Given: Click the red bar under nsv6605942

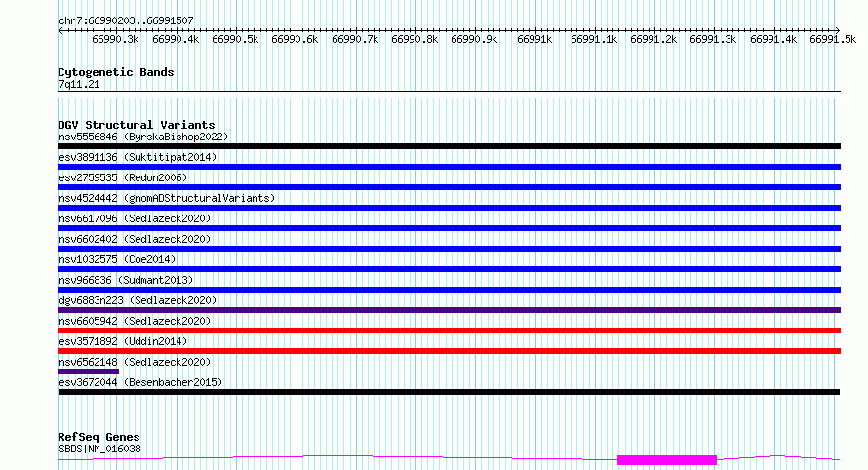Looking at the screenshot, I should pos(449,331).
